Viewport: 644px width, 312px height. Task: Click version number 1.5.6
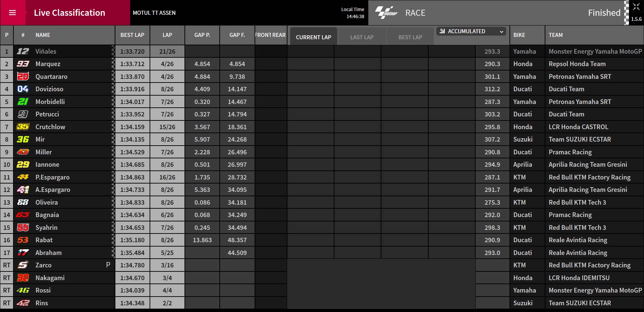636,19
